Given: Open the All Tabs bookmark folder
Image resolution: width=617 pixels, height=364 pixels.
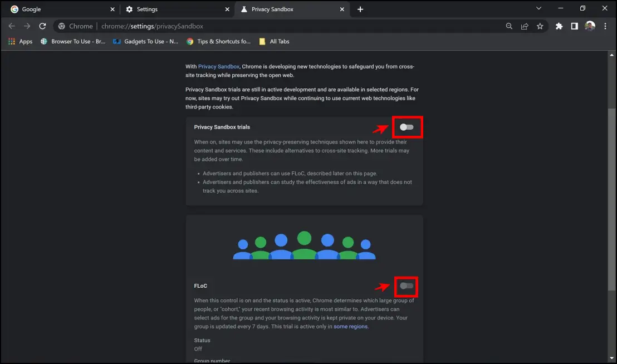Looking at the screenshot, I should [x=275, y=41].
